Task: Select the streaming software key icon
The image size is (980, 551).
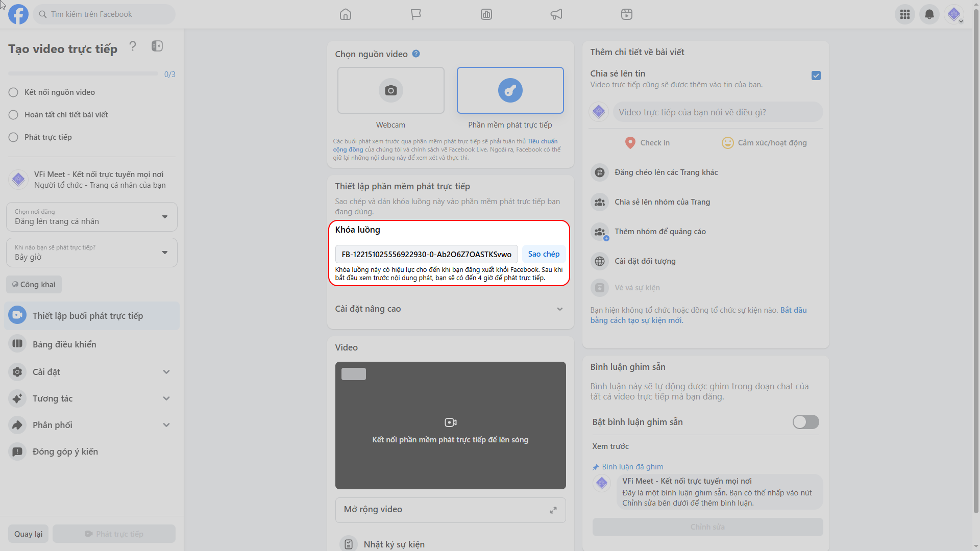Action: tap(510, 91)
